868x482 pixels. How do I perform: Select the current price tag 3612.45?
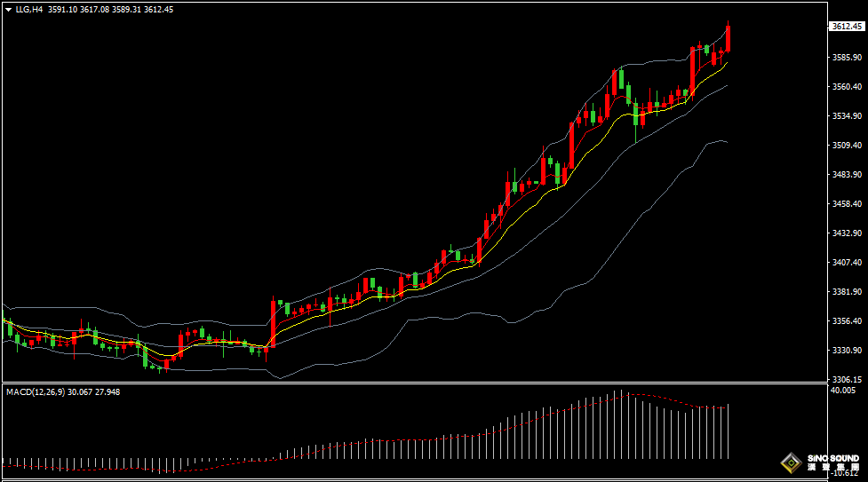[x=847, y=27]
